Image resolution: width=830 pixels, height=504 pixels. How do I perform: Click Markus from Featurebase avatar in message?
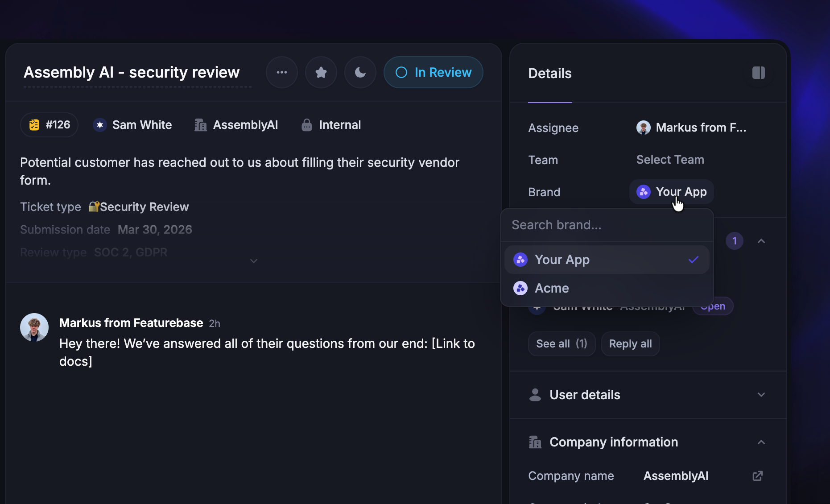34,327
